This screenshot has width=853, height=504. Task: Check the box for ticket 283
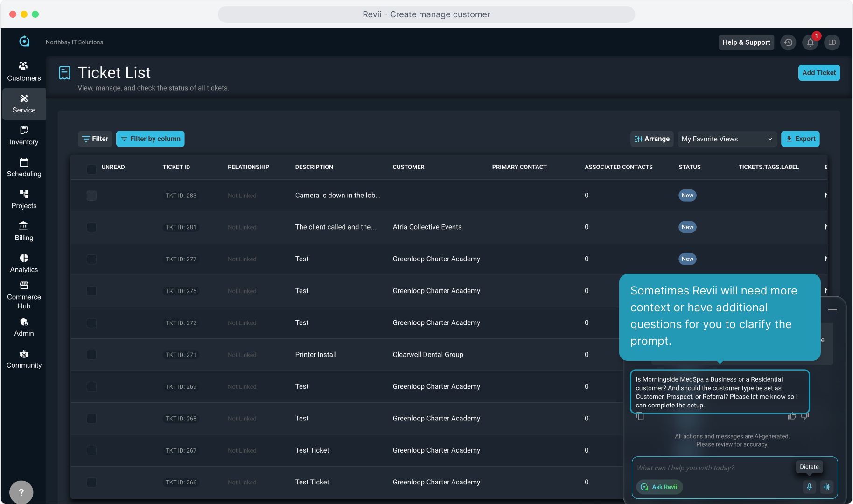coord(91,196)
